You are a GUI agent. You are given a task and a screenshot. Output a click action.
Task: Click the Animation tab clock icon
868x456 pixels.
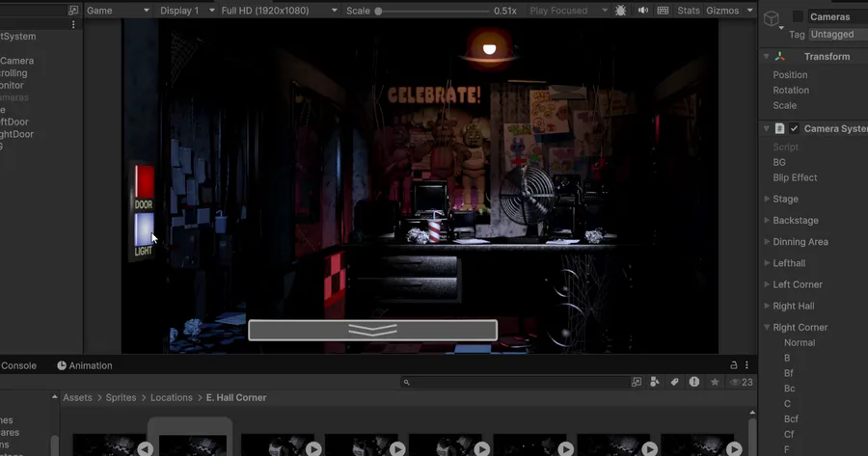[62, 365]
